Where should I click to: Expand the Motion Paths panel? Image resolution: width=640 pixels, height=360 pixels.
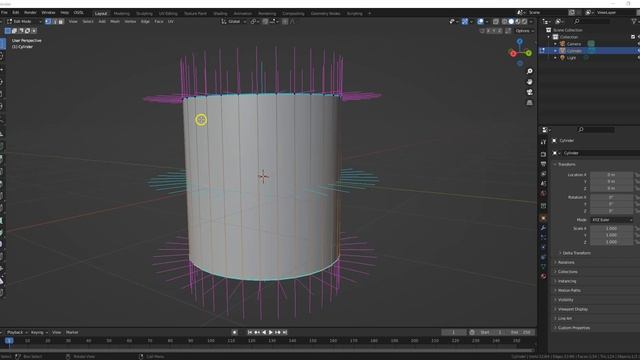click(x=569, y=291)
